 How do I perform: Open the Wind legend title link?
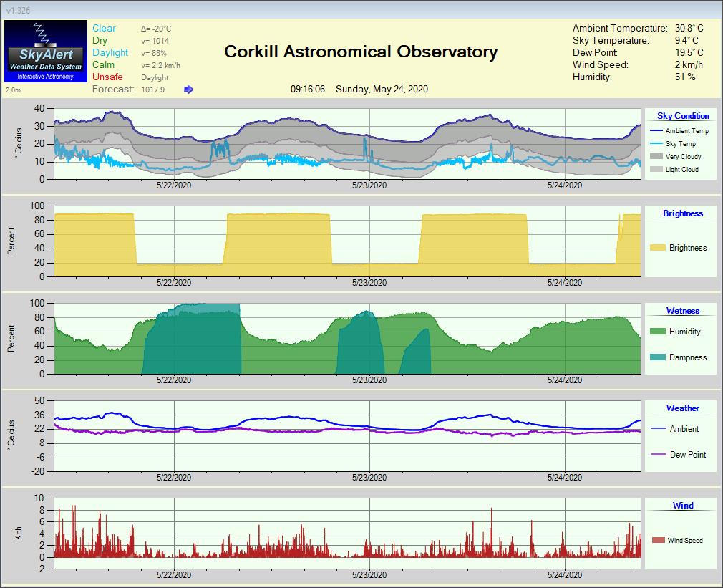(683, 506)
